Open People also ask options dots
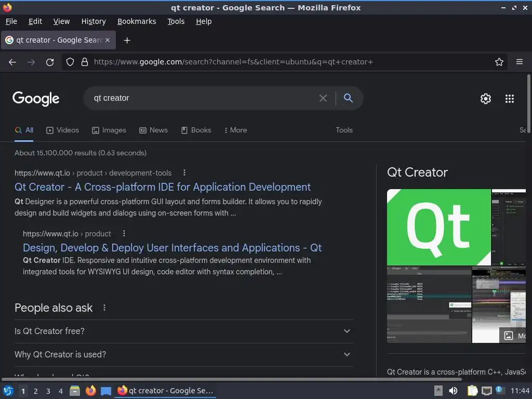Image resolution: width=532 pixels, height=399 pixels. tap(104, 308)
